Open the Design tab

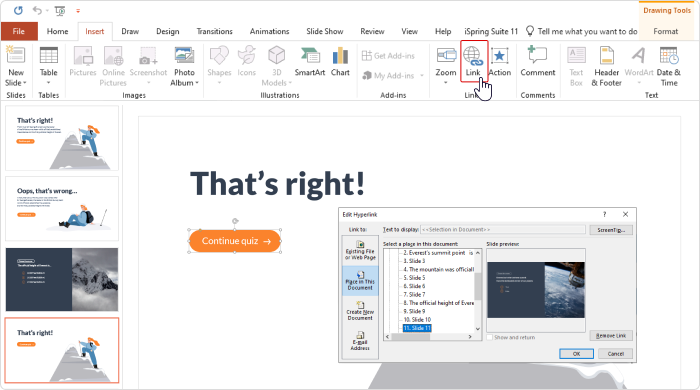coord(168,31)
